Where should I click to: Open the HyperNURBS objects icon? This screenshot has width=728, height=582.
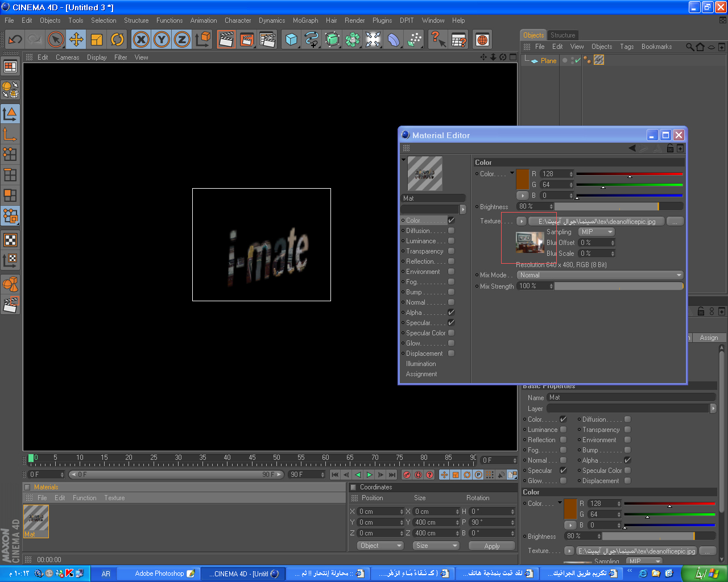click(332, 39)
